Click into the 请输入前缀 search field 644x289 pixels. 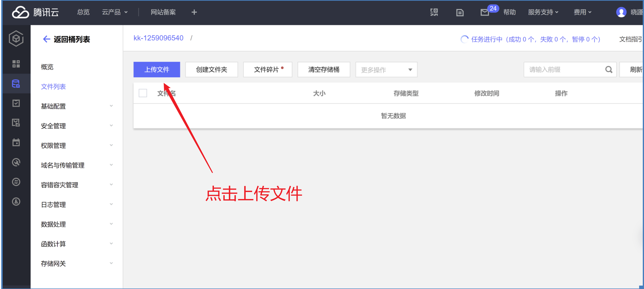click(562, 69)
